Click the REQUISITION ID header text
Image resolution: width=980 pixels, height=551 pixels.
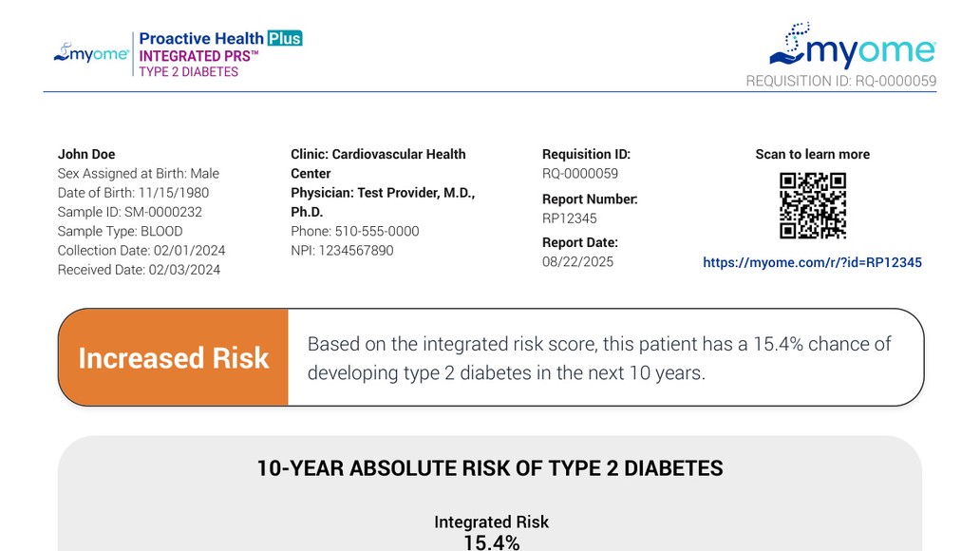tap(840, 82)
